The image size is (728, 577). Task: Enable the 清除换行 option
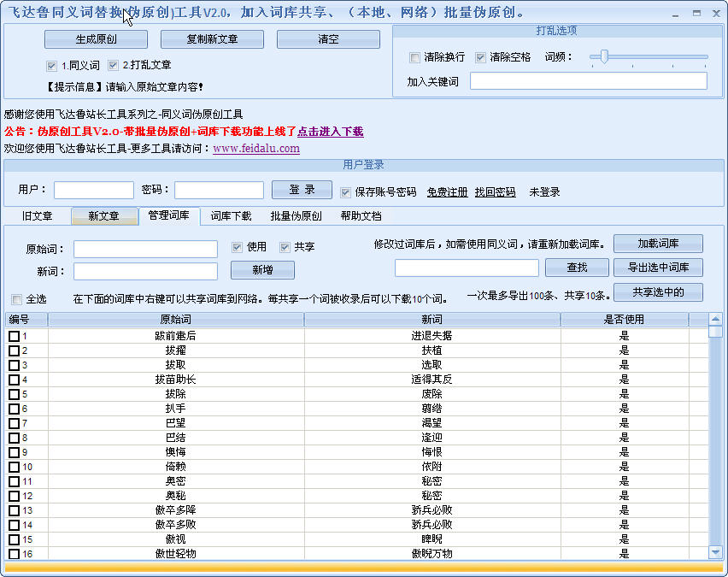(x=414, y=57)
